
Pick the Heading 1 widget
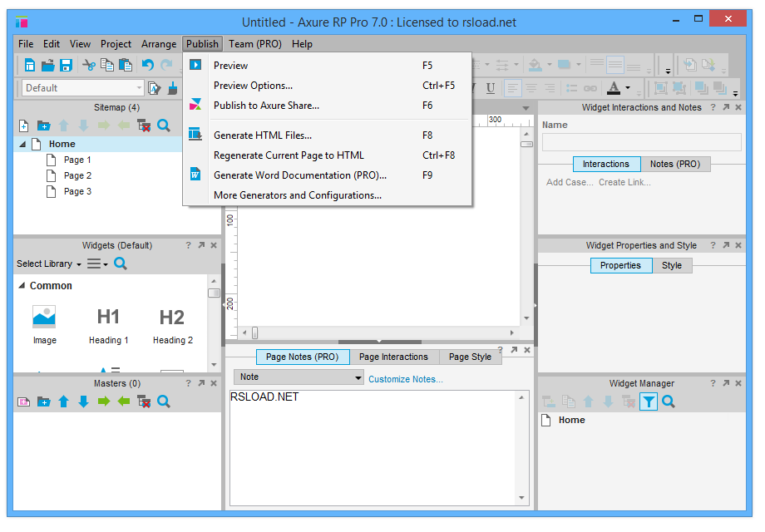click(x=108, y=326)
